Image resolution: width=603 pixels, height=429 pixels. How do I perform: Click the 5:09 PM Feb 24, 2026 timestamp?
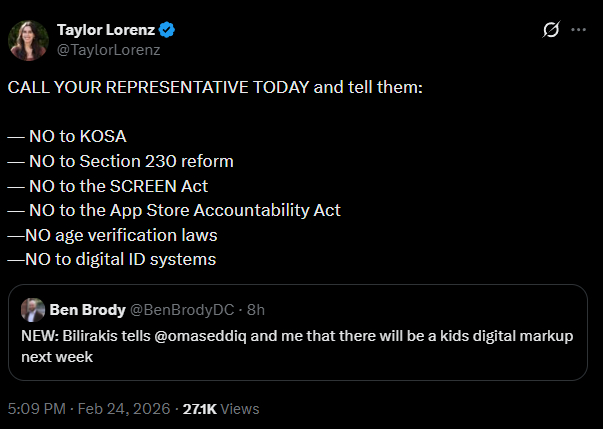[x=87, y=408]
